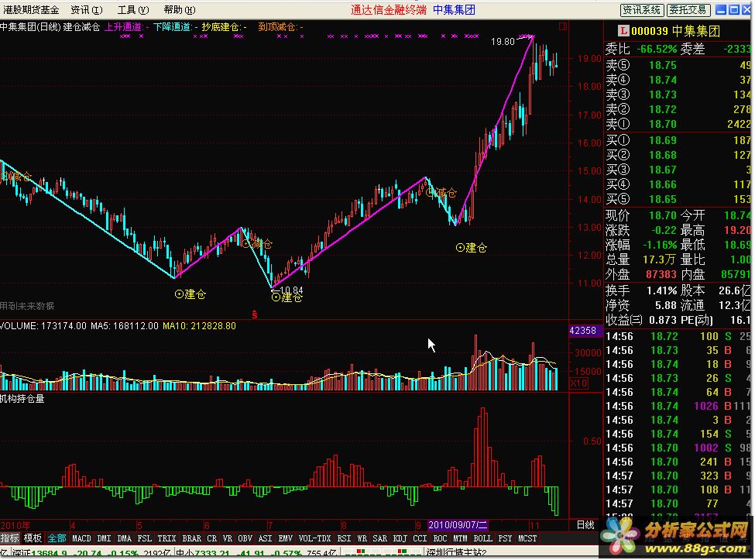Select the CR indicator

click(212, 538)
